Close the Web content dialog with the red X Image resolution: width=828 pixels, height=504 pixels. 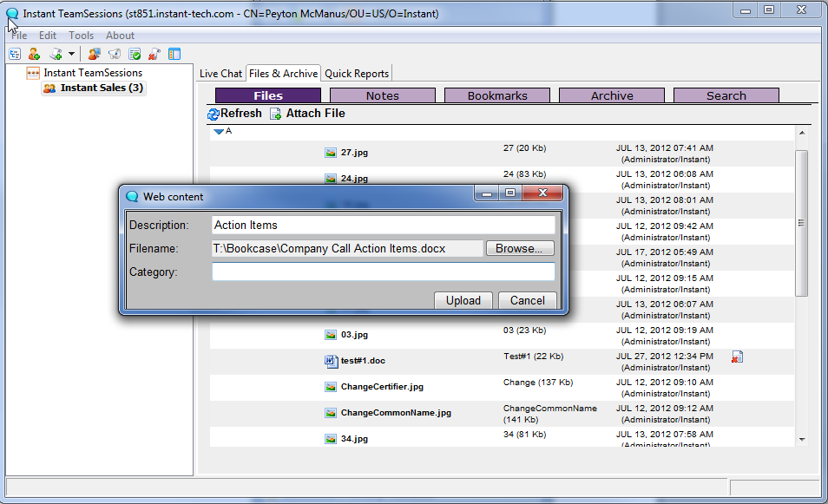coord(542,193)
